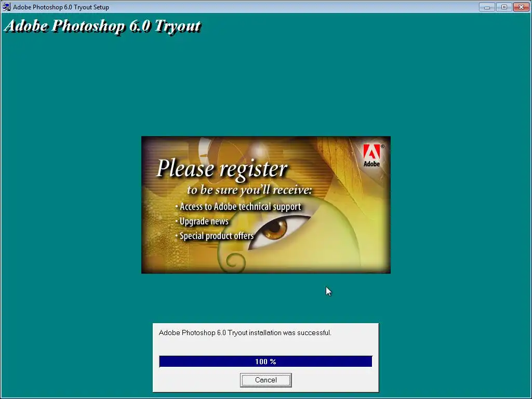Click the 'Upgrade news' bullet text
The image size is (532, 399).
tap(204, 221)
